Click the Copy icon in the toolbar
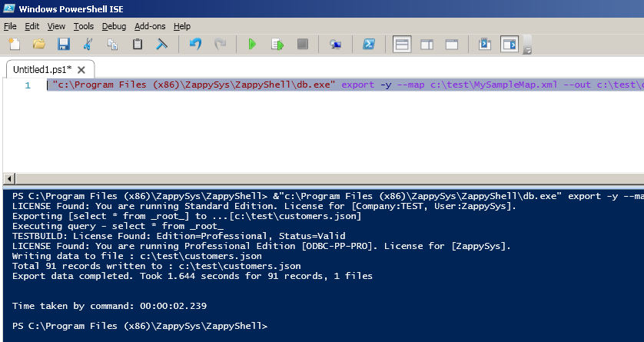This screenshot has width=644, height=342. (112, 44)
